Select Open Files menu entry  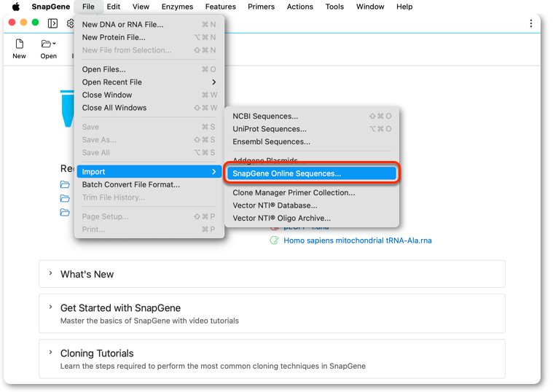[149, 69]
